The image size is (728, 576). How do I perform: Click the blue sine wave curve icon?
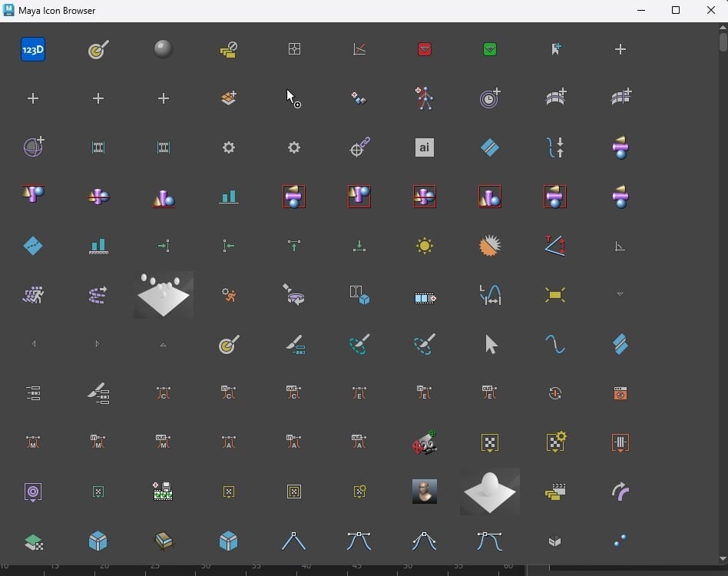pyautogui.click(x=555, y=344)
